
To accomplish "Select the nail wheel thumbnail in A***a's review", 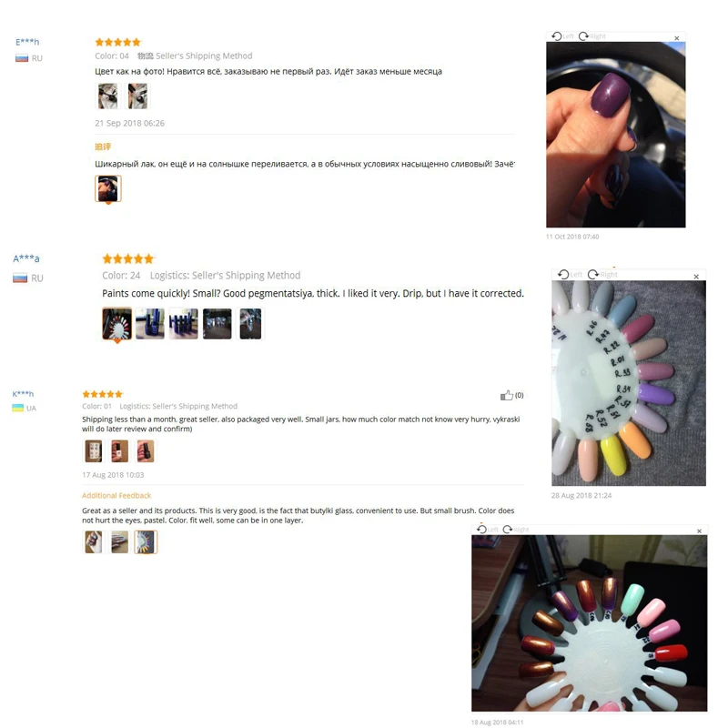I will 117,324.
